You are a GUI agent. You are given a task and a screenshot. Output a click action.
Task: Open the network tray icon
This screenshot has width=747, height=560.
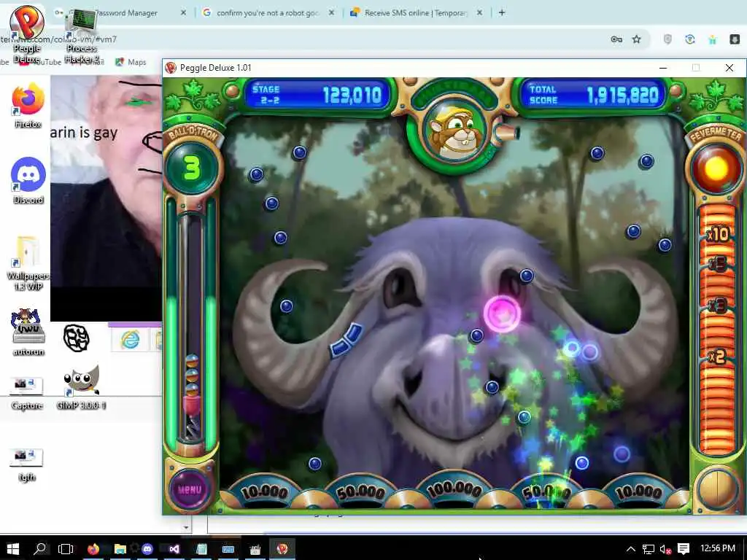coord(648,549)
